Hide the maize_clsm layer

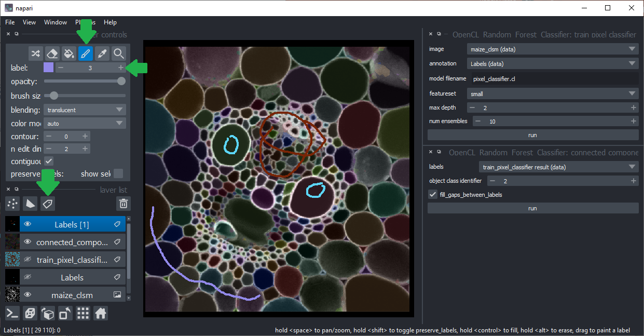pyautogui.click(x=28, y=295)
